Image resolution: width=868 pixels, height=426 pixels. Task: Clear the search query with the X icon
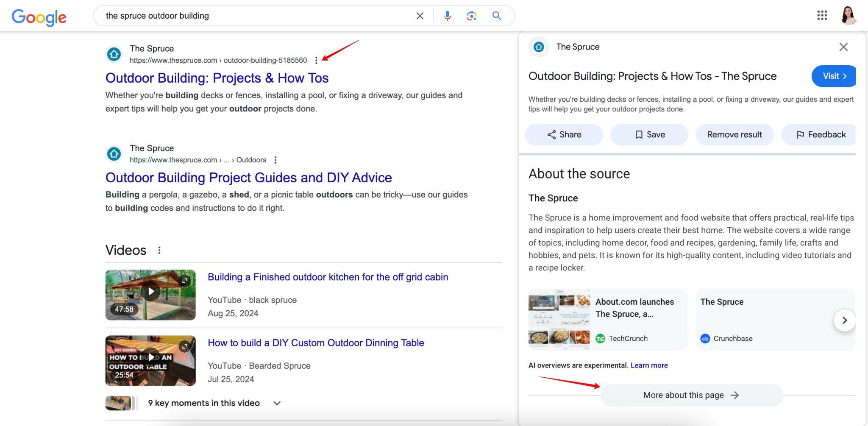point(419,16)
